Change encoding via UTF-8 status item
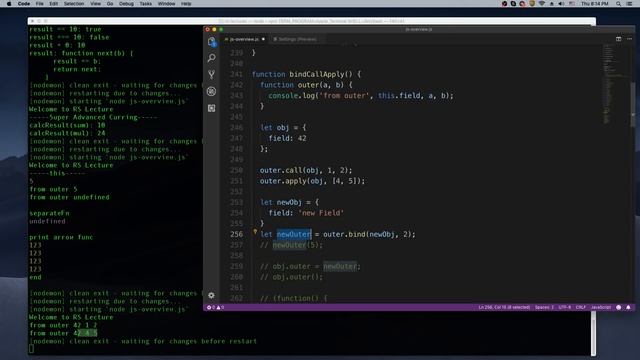Viewport: 640px width, 360px height. click(565, 307)
